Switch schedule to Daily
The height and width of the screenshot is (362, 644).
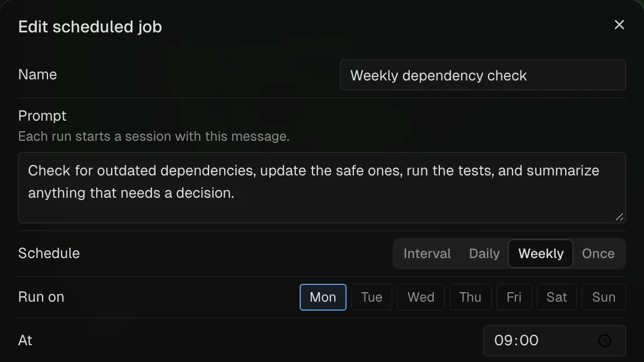coord(484,254)
